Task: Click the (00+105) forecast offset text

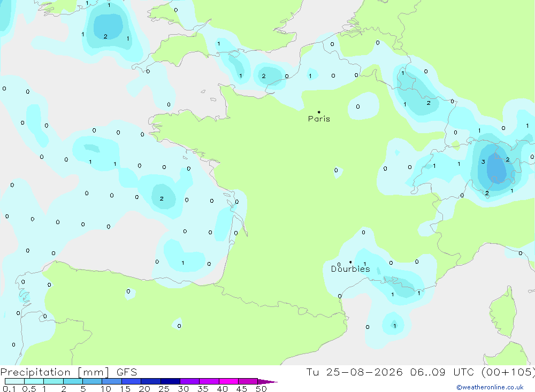Action: 508,372
